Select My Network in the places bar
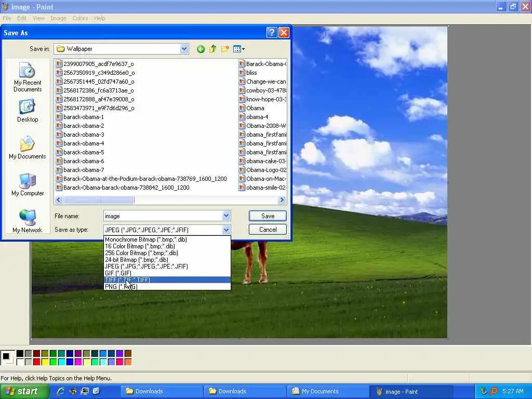This screenshot has height=399, width=532. pos(28,221)
